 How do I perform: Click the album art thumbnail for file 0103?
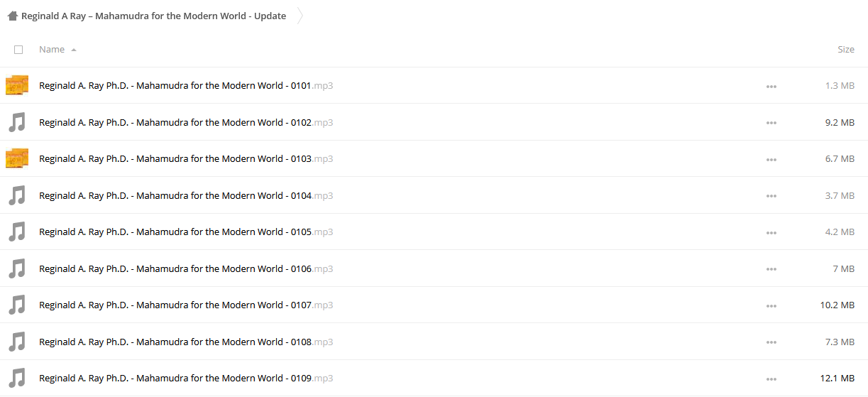coord(17,158)
